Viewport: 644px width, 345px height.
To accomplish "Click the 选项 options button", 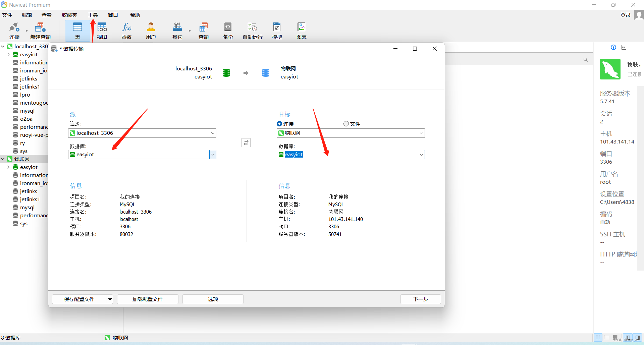I will pyautogui.click(x=213, y=299).
